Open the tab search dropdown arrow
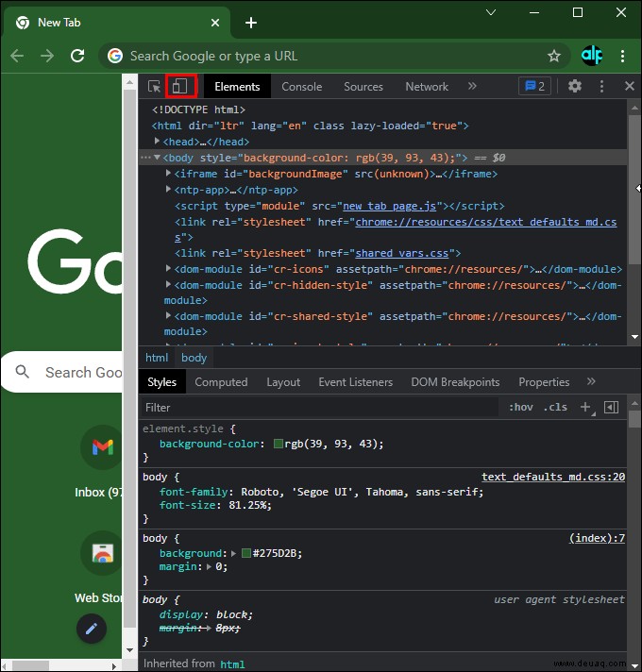The height and width of the screenshot is (672, 642). pyautogui.click(x=491, y=12)
